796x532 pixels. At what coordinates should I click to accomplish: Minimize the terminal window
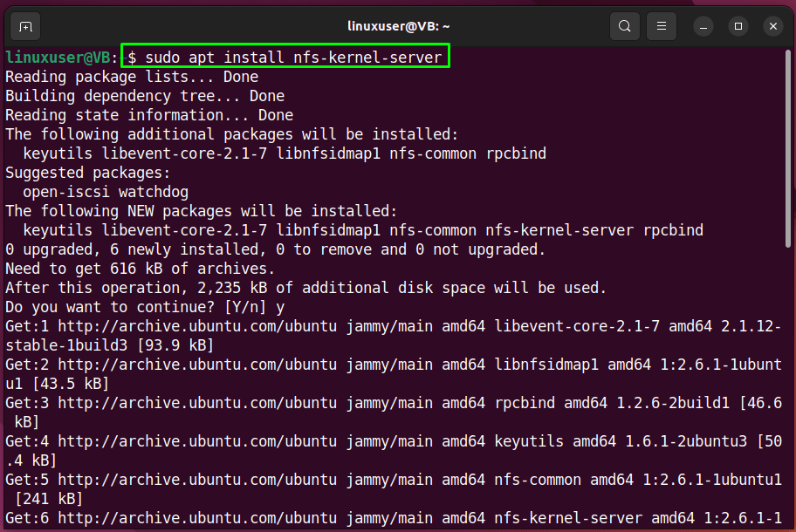tap(703, 26)
